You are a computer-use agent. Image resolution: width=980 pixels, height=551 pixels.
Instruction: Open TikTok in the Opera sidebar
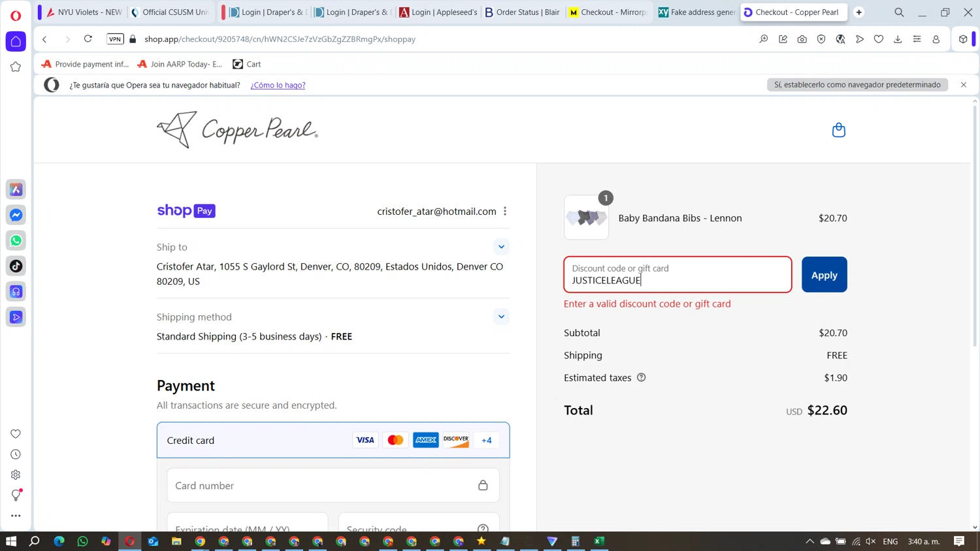(x=16, y=266)
